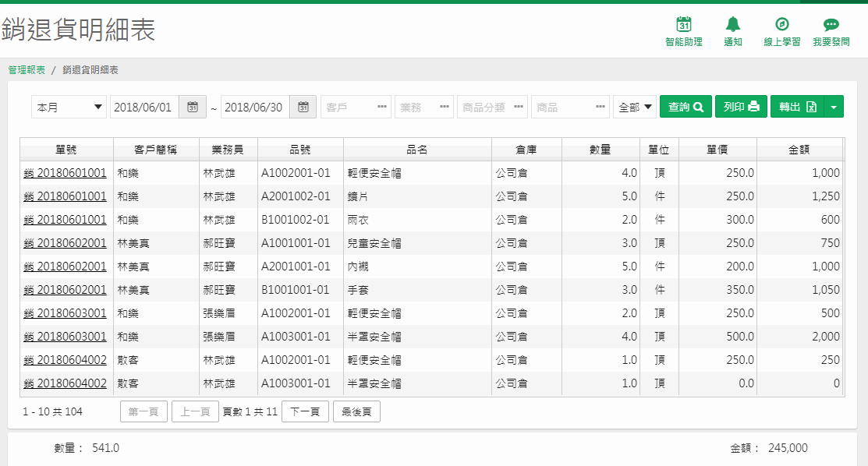Click the 業務員 column header
The width and height of the screenshot is (868, 466).
(228, 150)
